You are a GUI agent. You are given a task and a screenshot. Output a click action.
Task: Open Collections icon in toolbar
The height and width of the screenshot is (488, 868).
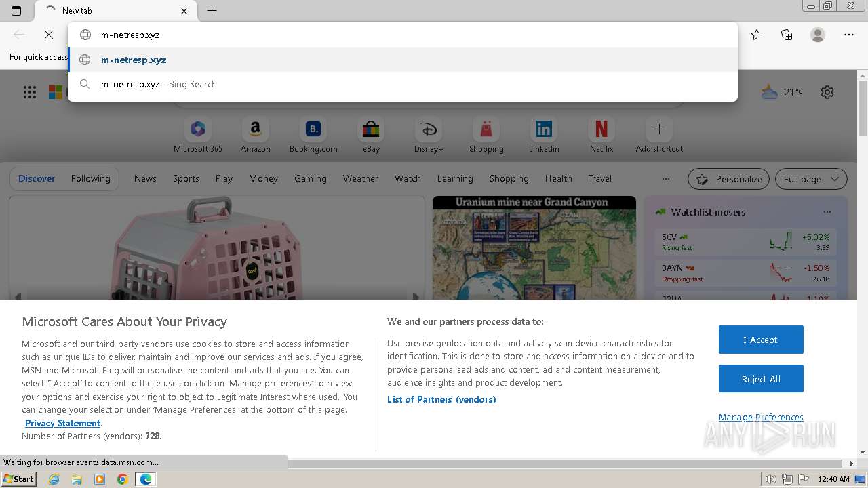tap(787, 35)
